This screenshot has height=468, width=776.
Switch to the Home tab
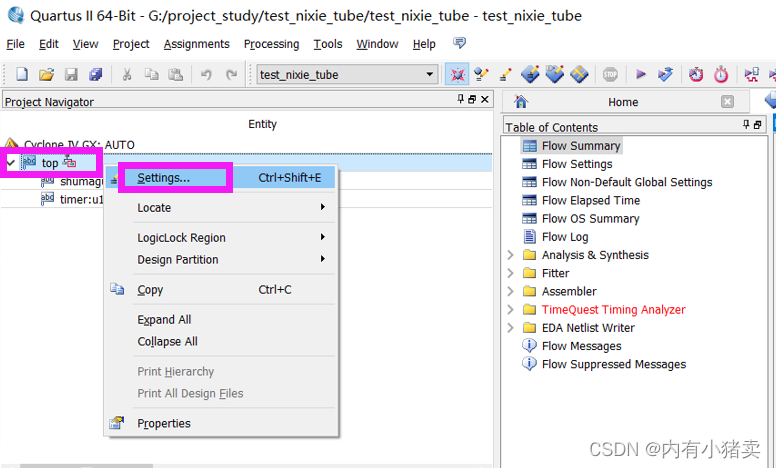[x=623, y=102]
